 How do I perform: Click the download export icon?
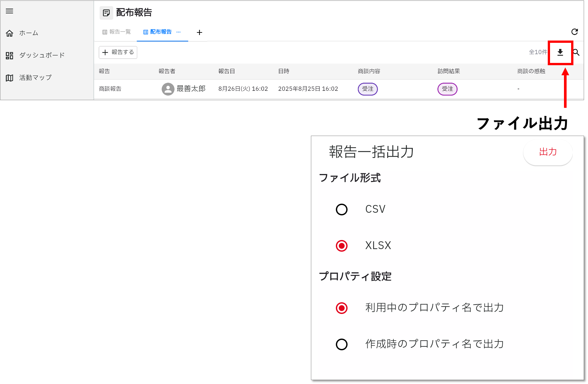click(560, 53)
